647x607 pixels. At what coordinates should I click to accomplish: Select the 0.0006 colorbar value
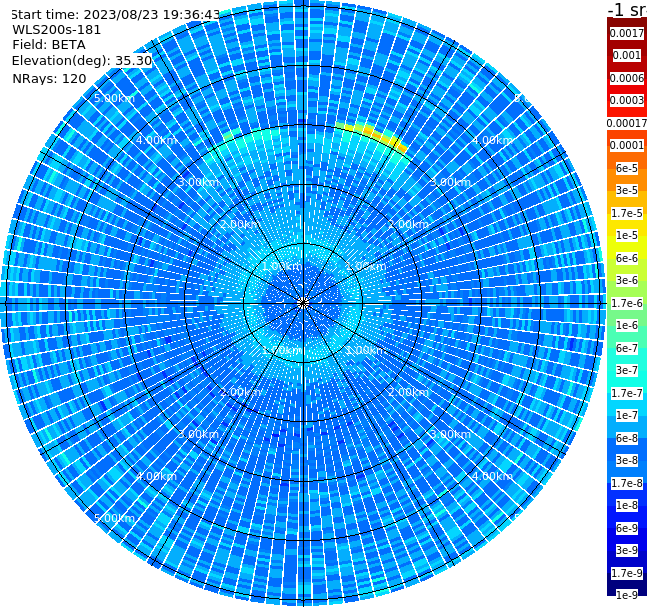(627, 78)
